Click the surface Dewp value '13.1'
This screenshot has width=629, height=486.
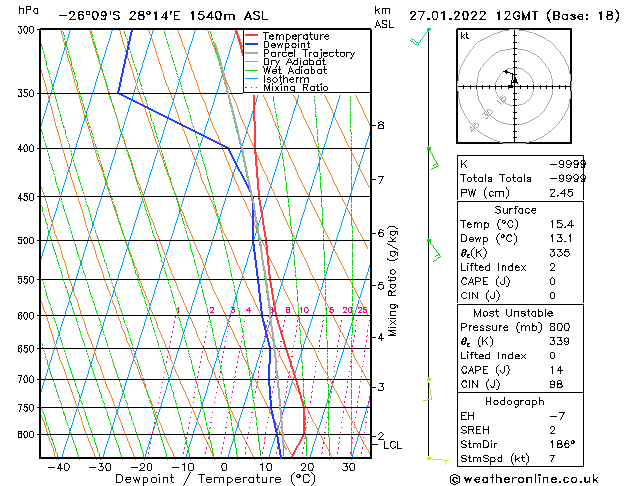561,239
